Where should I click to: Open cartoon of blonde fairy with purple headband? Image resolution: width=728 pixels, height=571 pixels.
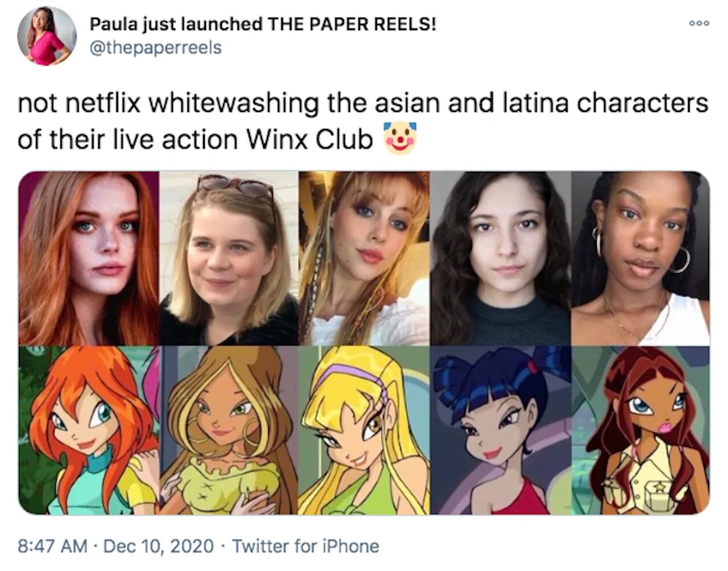tap(364, 430)
